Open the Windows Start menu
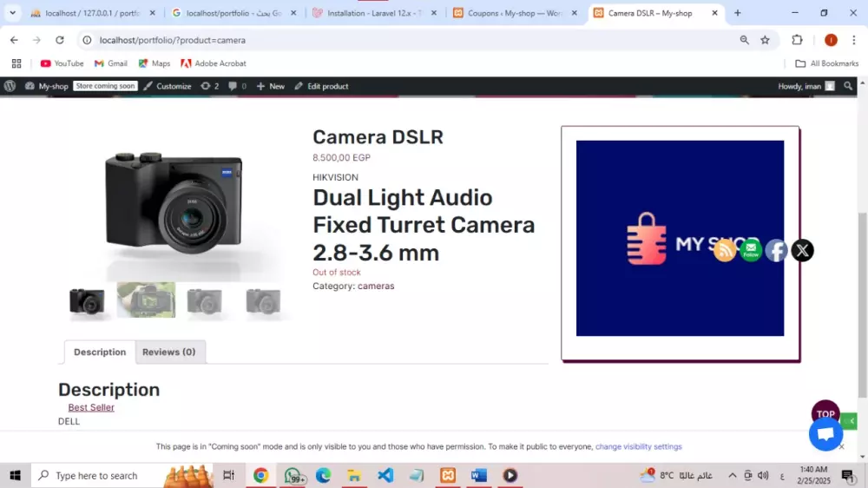Image resolution: width=868 pixels, height=488 pixels. 15,475
